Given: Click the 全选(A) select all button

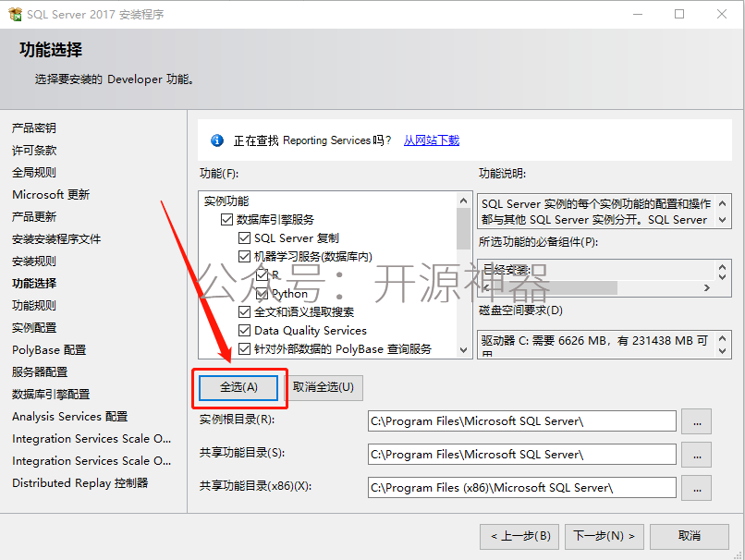Looking at the screenshot, I should 238,387.
